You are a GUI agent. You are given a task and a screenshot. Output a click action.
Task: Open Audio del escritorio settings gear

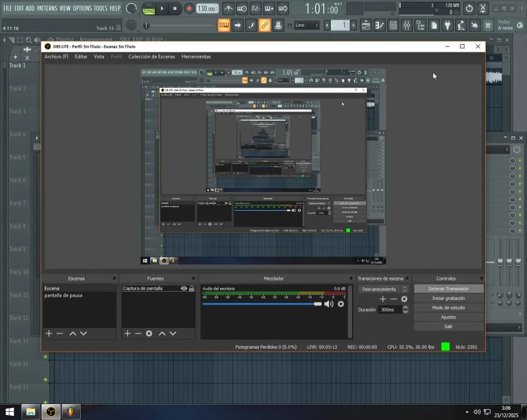(x=341, y=304)
